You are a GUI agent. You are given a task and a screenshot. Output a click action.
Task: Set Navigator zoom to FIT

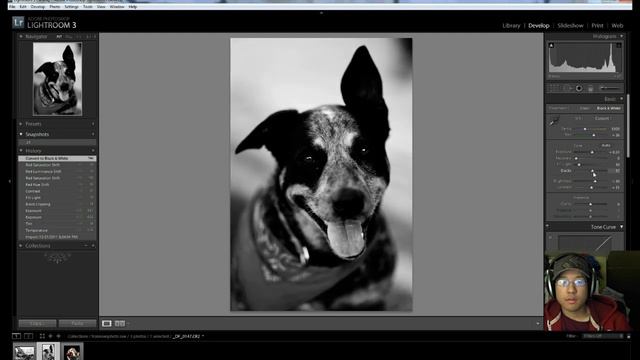coord(59,36)
